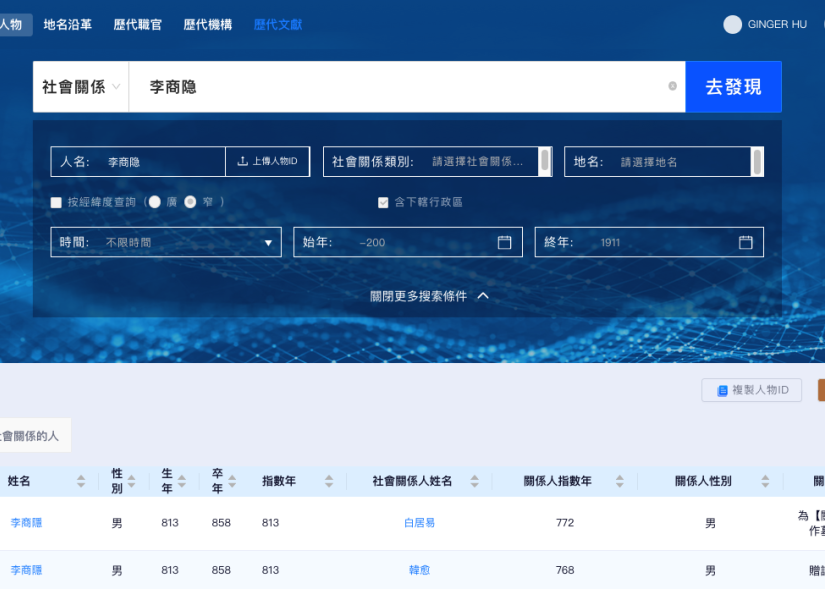Viewport: 825px width, 589px height.
Task: Open the 地名沿革 menu item
Action: tap(65, 24)
